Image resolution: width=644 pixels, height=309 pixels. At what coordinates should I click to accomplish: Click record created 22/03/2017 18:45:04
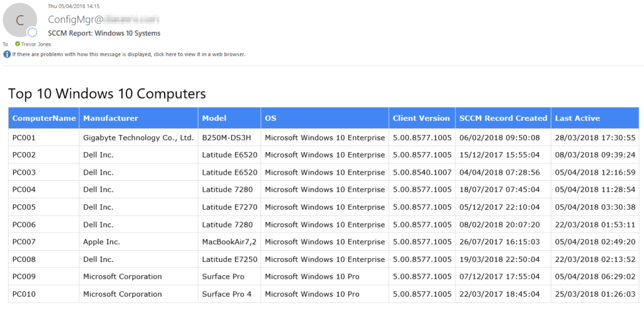(x=503, y=294)
